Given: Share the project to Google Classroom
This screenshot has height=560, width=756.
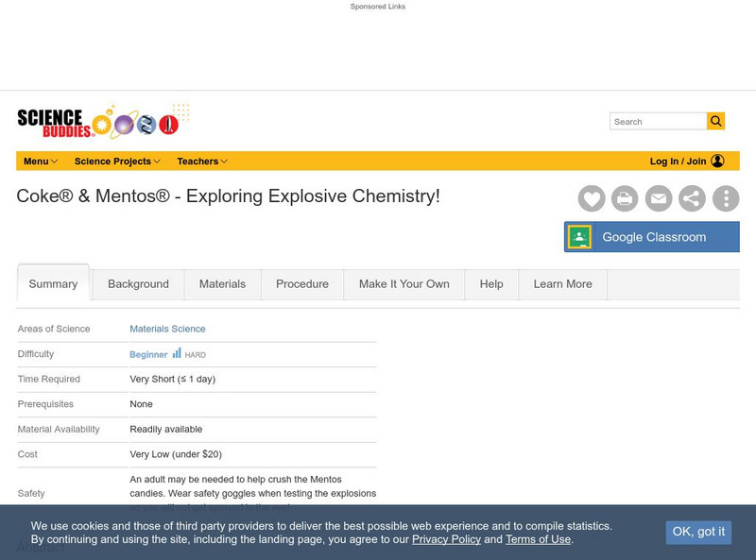Looking at the screenshot, I should pos(650,236).
